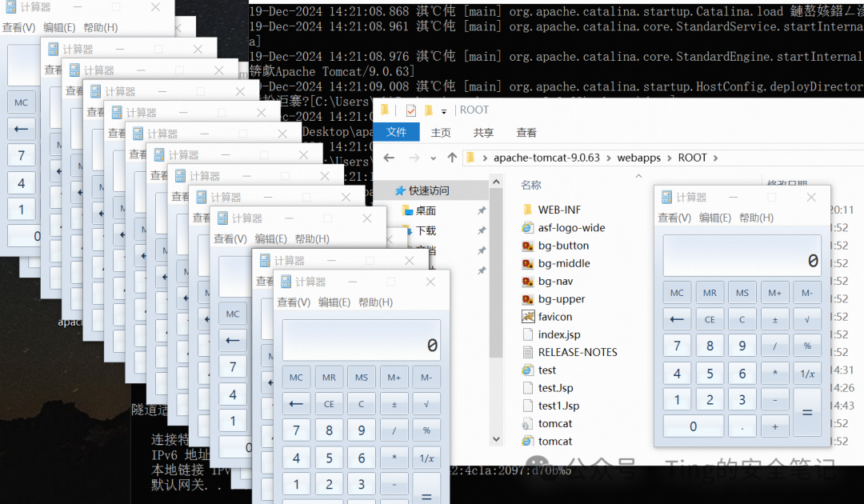Open the Customize Quick Access Toolbar dropdown
The image size is (864, 504).
[443, 110]
